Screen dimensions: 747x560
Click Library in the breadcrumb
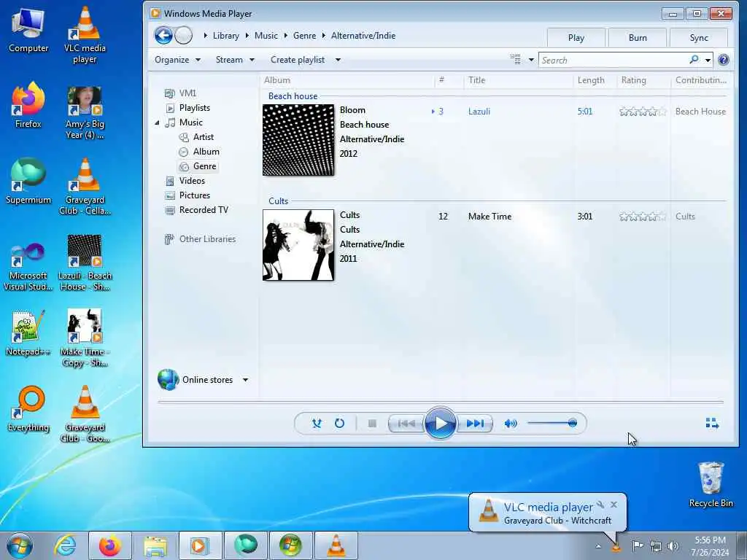(226, 36)
